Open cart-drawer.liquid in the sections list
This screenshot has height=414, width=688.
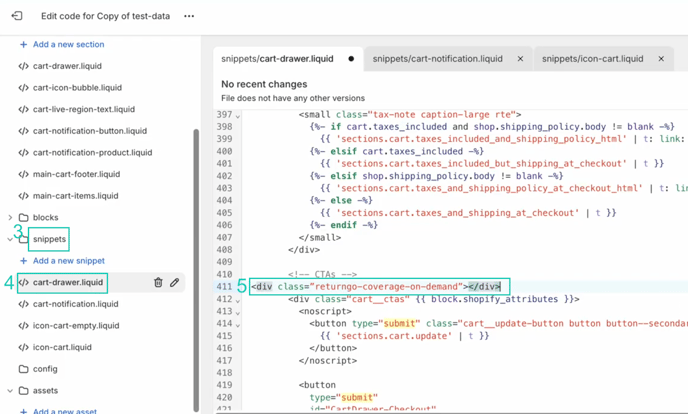67,66
